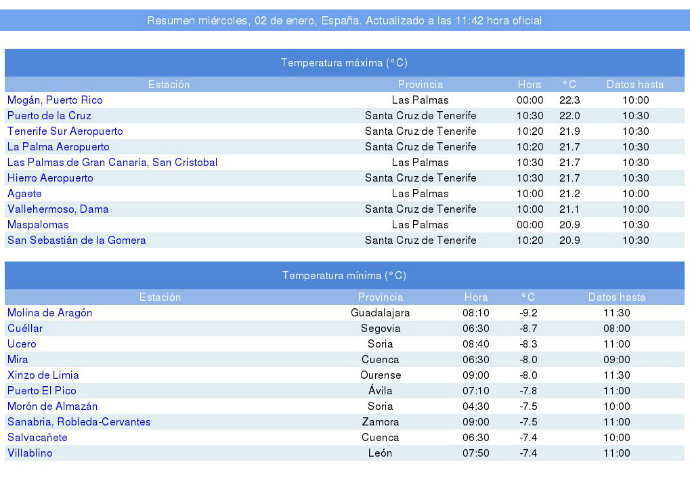Open the Mogán, Puerto Rico station link

(x=54, y=100)
